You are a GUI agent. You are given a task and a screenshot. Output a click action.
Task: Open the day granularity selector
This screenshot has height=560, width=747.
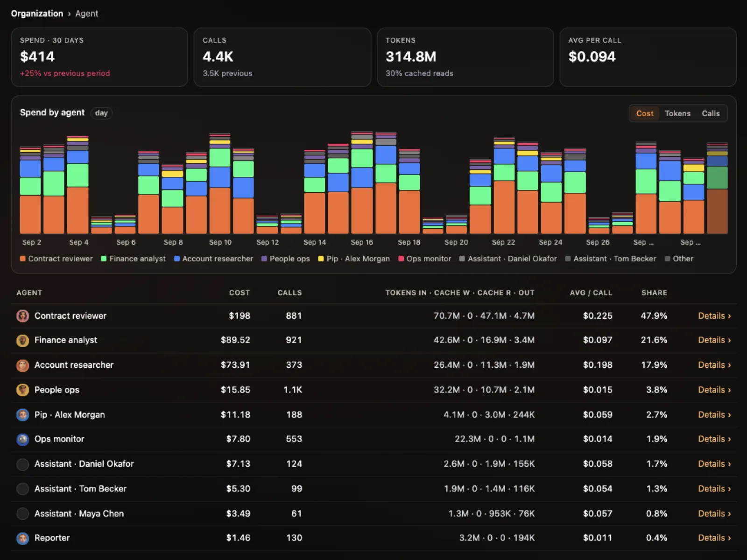(101, 113)
